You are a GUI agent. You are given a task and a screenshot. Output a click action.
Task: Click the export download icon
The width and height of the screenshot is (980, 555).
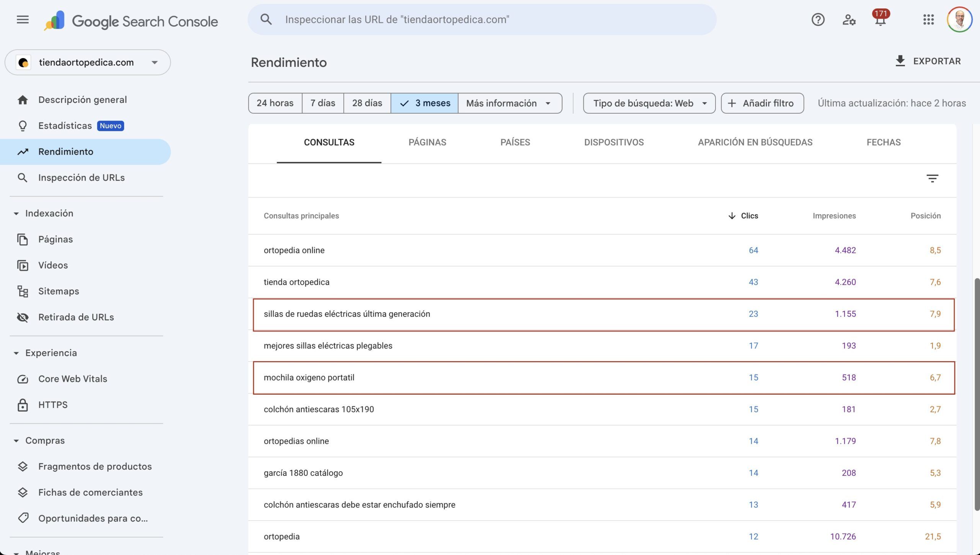point(900,61)
